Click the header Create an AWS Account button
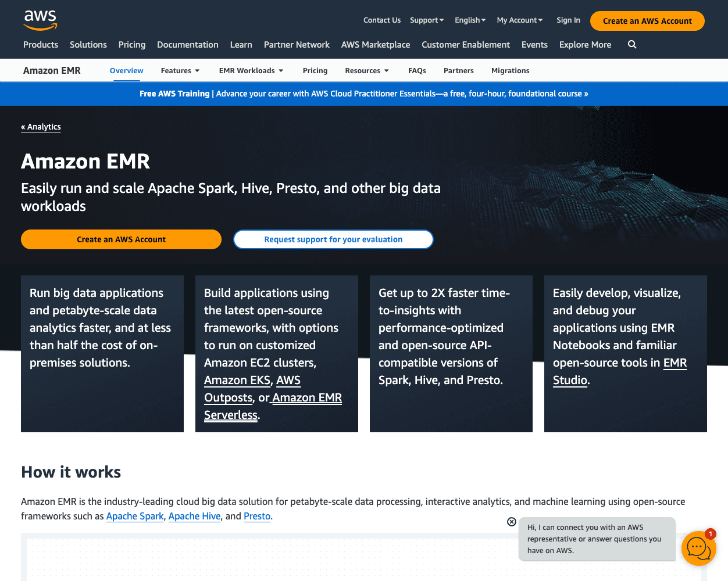 coord(647,21)
